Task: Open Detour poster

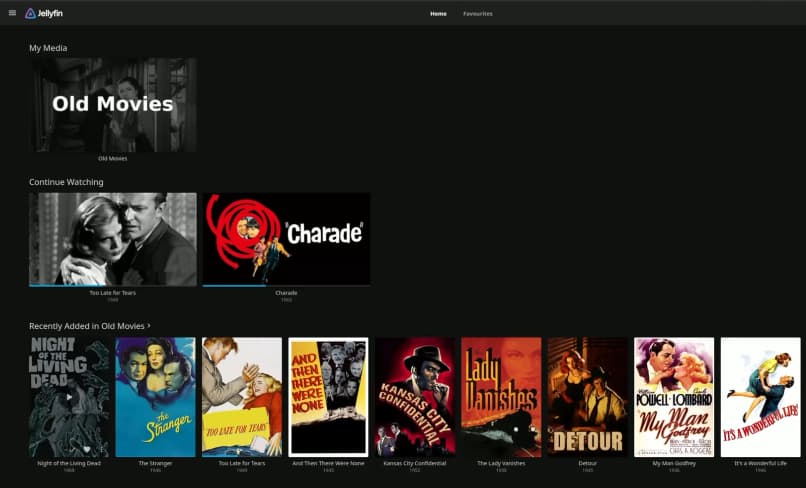Action: coord(588,397)
